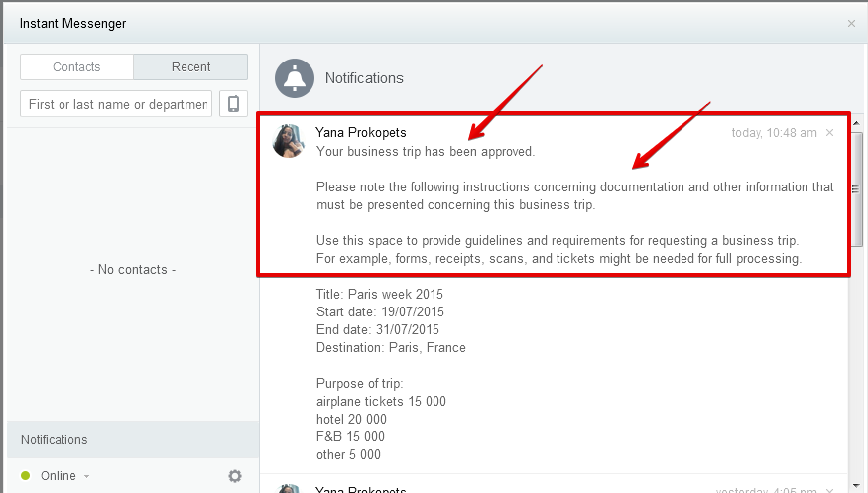Focus the name or department search field
868x493 pixels.
pyautogui.click(x=116, y=104)
